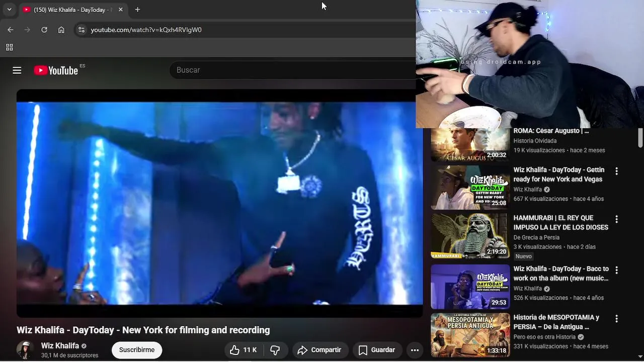Click the Suscribirme button

click(x=137, y=350)
